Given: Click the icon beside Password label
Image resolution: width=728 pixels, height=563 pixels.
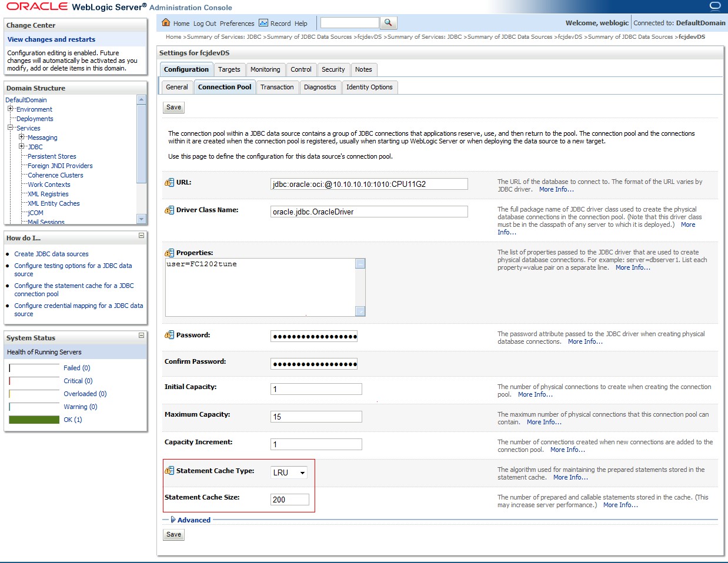Looking at the screenshot, I should (169, 336).
